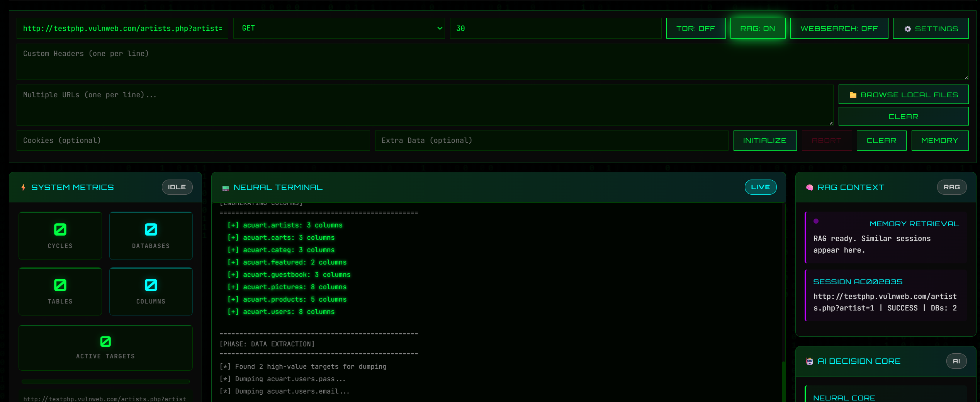Click Browse Local Files
This screenshot has height=402, width=980.
904,94
